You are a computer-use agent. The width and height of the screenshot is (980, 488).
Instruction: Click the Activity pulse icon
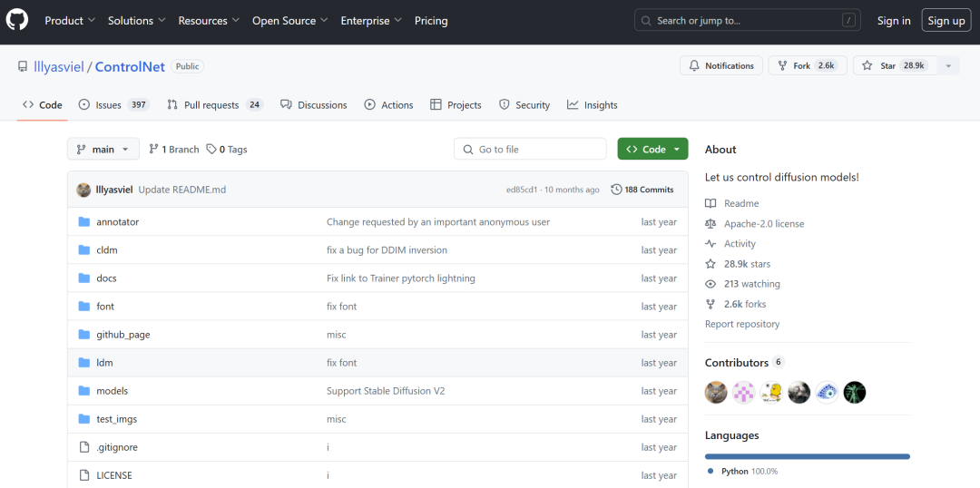710,244
